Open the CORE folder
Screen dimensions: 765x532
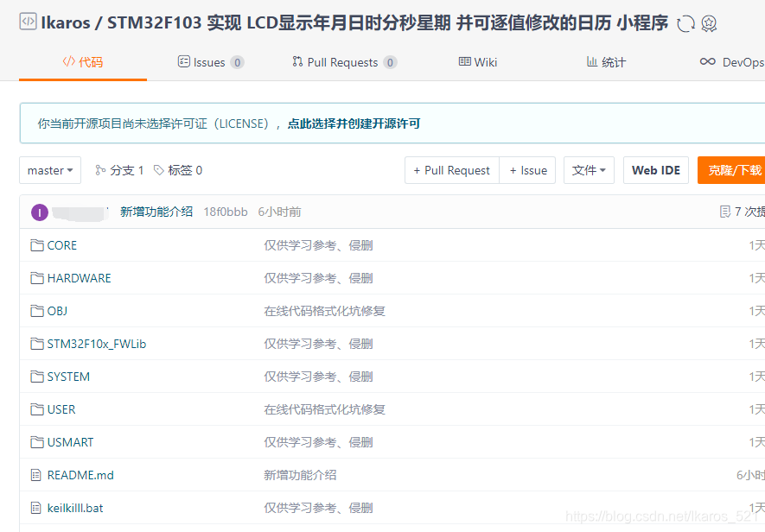[x=62, y=245]
